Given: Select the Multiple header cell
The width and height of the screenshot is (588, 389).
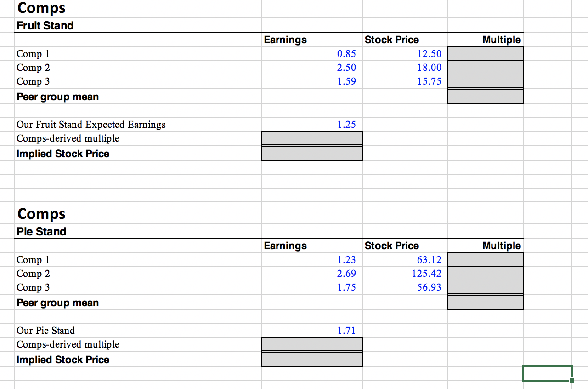Looking at the screenshot, I should pos(502,40).
